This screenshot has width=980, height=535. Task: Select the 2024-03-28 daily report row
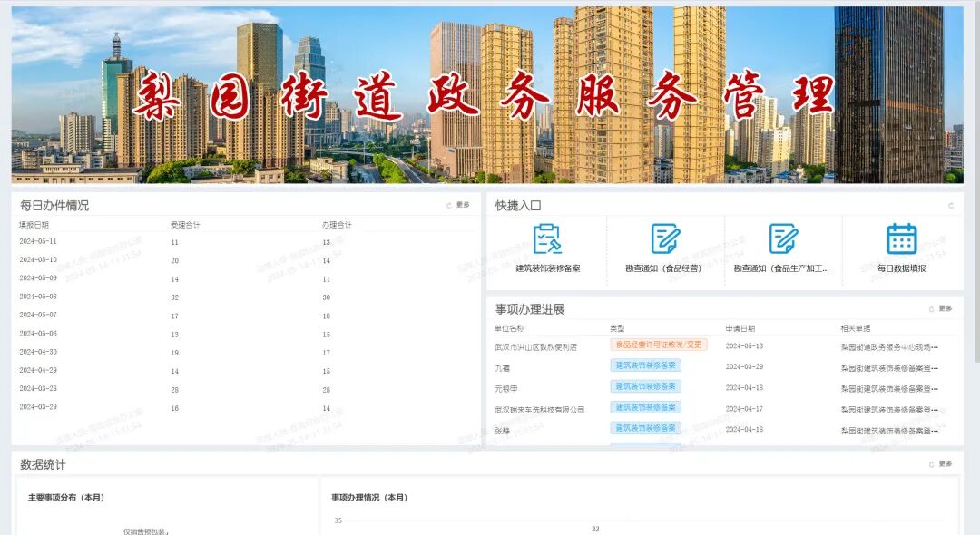pos(245,389)
